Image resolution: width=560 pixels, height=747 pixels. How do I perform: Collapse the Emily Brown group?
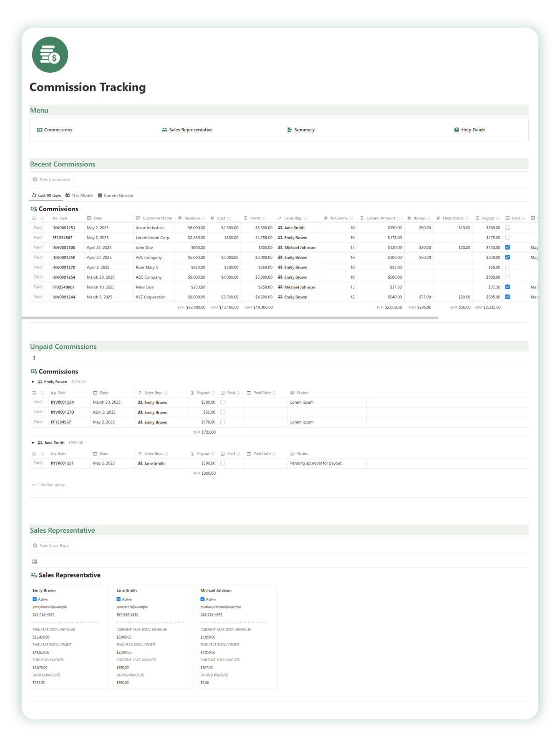point(33,382)
